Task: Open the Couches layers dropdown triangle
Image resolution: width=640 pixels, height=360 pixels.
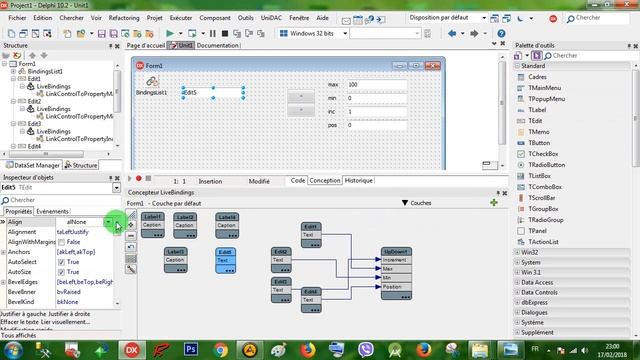Action: click(404, 203)
